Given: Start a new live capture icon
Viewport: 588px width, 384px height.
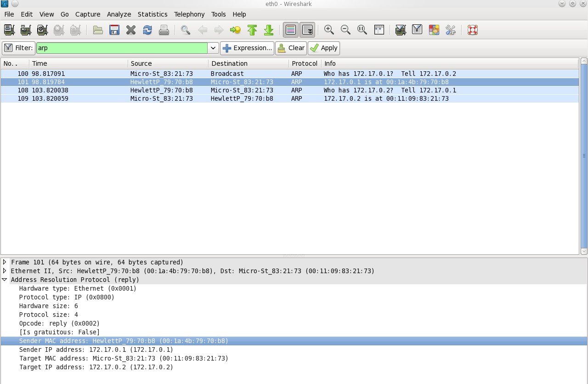Looking at the screenshot, I should click(x=42, y=30).
